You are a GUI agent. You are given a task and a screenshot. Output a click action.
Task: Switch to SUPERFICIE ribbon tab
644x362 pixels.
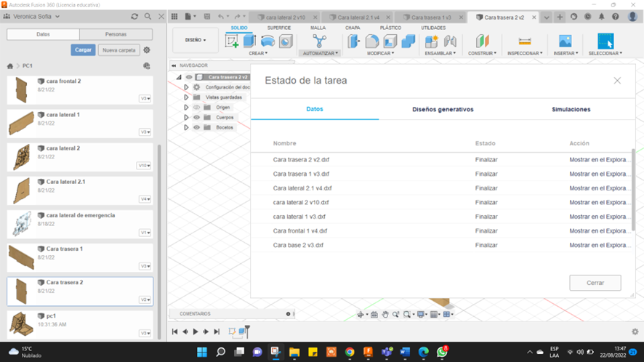(x=279, y=28)
